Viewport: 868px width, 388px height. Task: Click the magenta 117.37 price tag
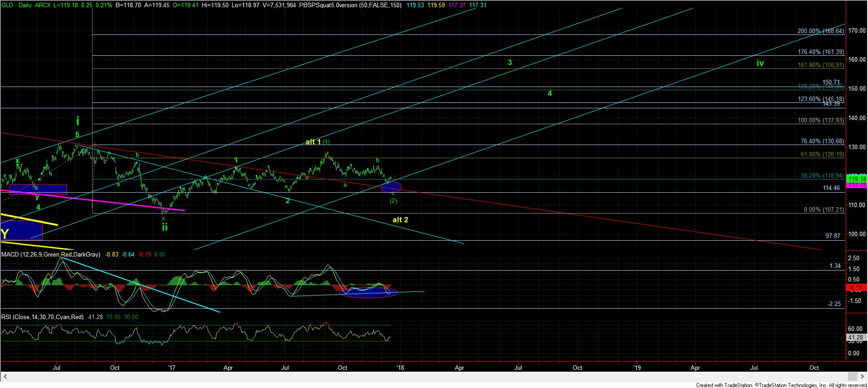(x=857, y=185)
